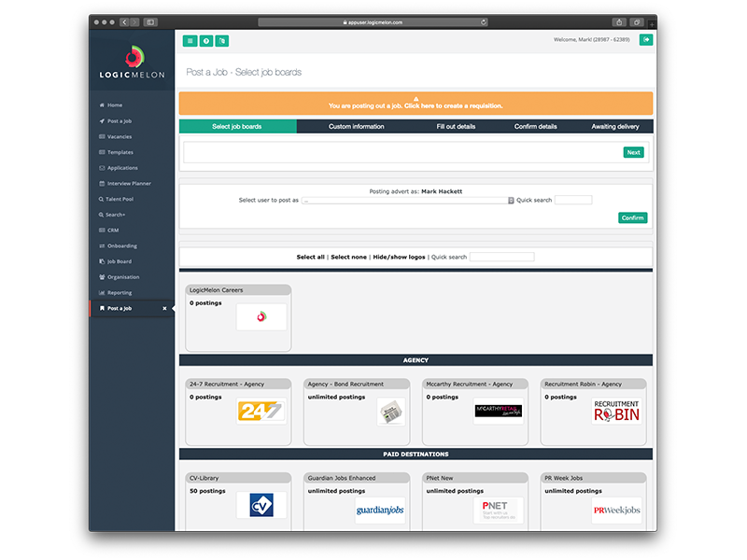Close the active Post a Job sidebar tab

pos(165,309)
